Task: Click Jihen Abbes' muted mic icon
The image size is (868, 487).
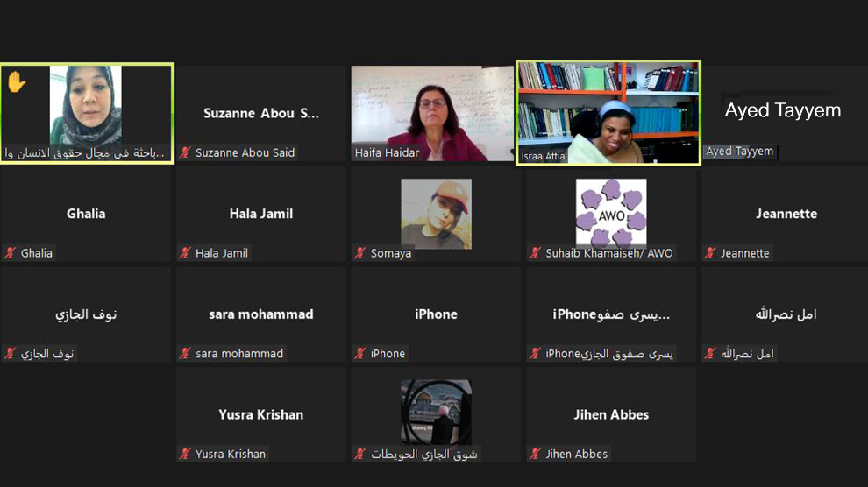Action: [536, 454]
